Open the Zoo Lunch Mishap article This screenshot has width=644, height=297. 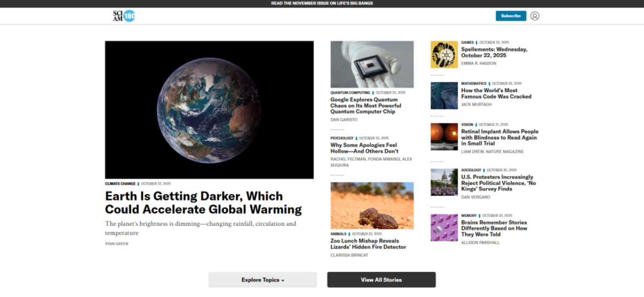[x=368, y=244]
